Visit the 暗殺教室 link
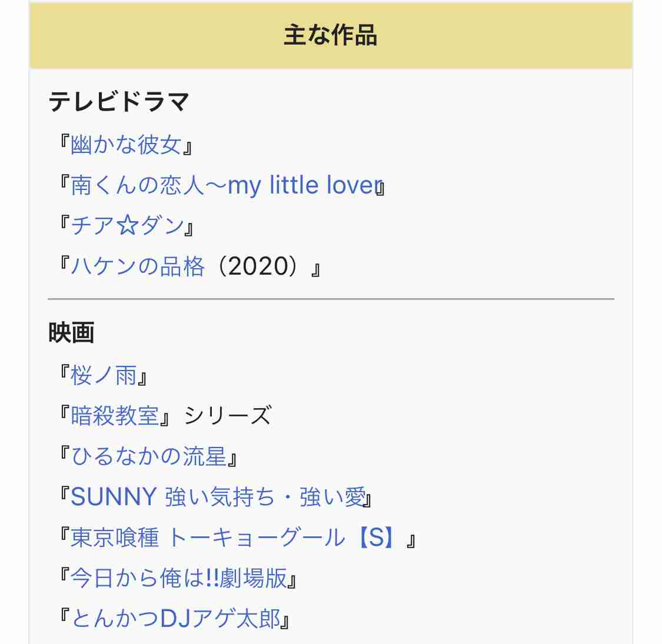This screenshot has height=644, width=662. (x=114, y=416)
